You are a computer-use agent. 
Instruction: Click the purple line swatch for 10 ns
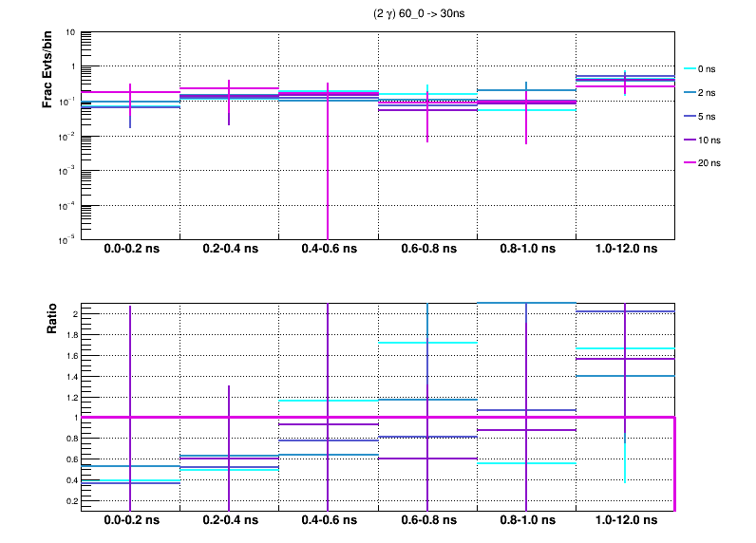tap(686, 140)
